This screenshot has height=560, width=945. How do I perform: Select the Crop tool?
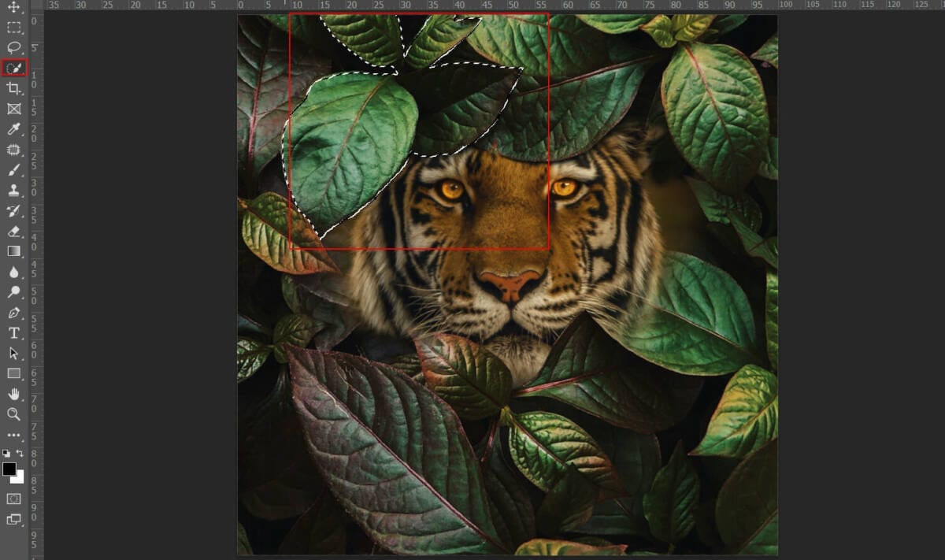(13, 89)
